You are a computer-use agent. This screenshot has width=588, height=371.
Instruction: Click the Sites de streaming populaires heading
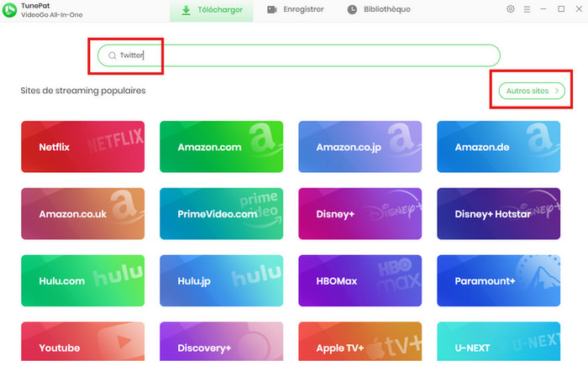tap(83, 91)
